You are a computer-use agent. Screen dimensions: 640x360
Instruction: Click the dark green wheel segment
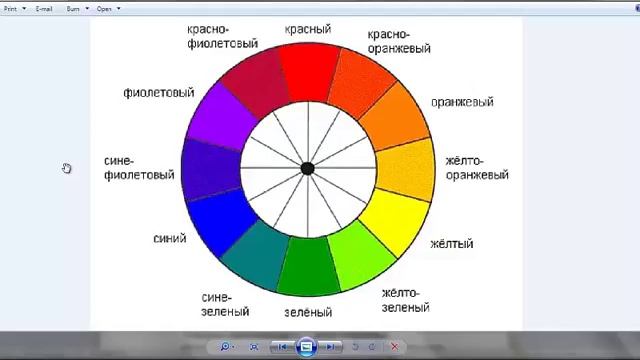coord(308,266)
